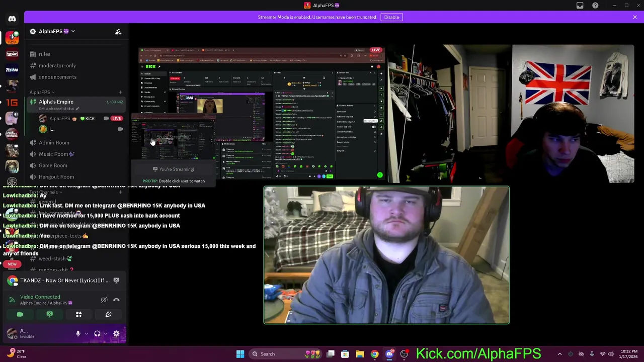
Task: Open the Alpha server icon with monitor badge
Action: pyautogui.click(x=12, y=38)
